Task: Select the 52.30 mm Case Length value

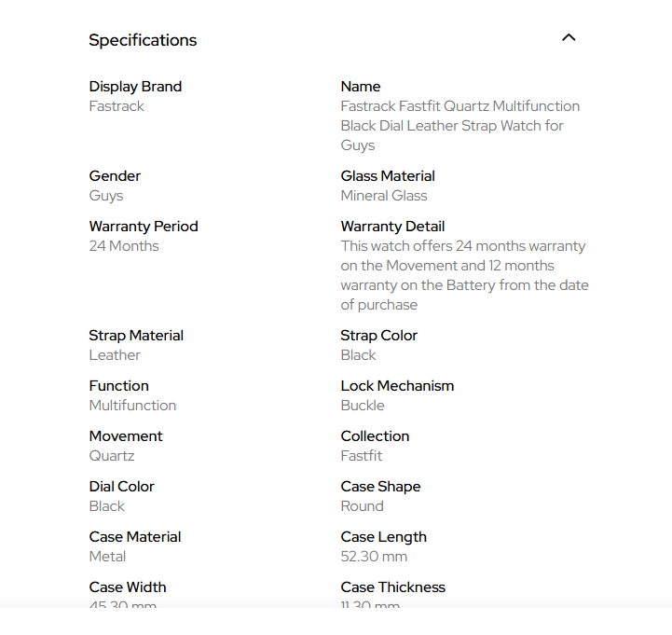Action: pyautogui.click(x=374, y=557)
